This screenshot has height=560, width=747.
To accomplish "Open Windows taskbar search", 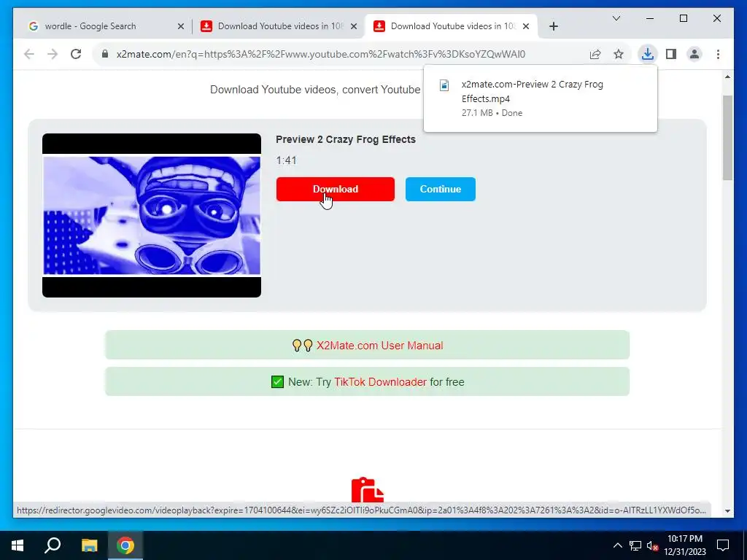I will tap(53, 545).
